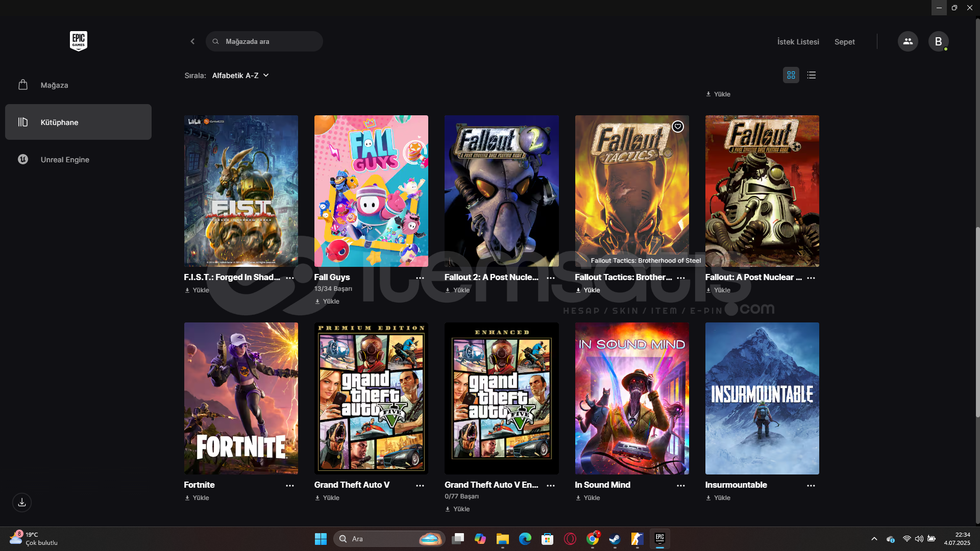Screen dimensions: 980x551
Task: Click Yükle under Fallout: A Post Nuclear
Action: pos(718,290)
